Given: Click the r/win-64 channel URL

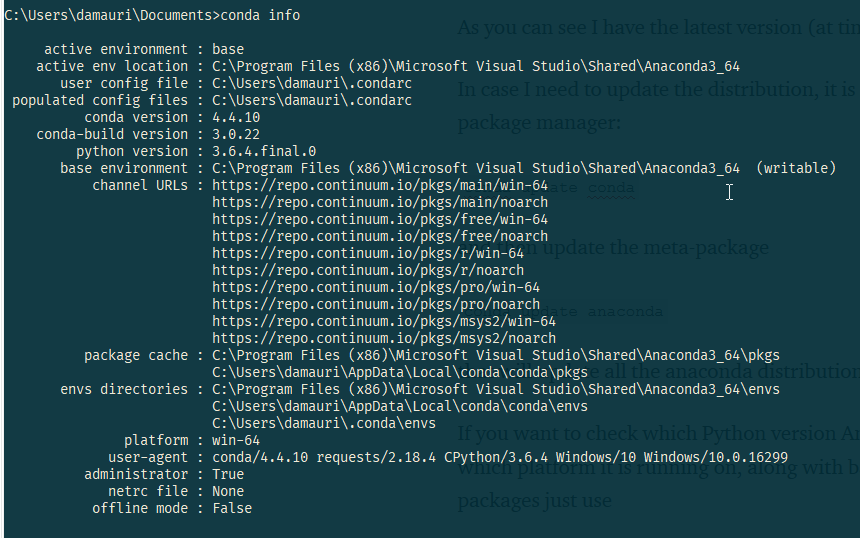Looking at the screenshot, I should [x=368, y=253].
